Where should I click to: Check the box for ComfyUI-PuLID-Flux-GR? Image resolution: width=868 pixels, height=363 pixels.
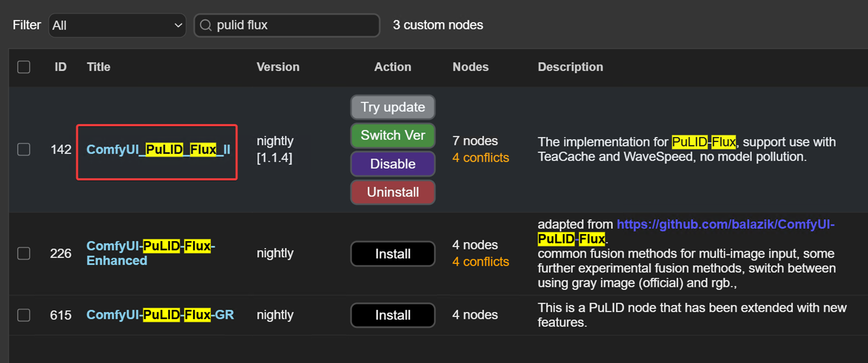pos(24,315)
